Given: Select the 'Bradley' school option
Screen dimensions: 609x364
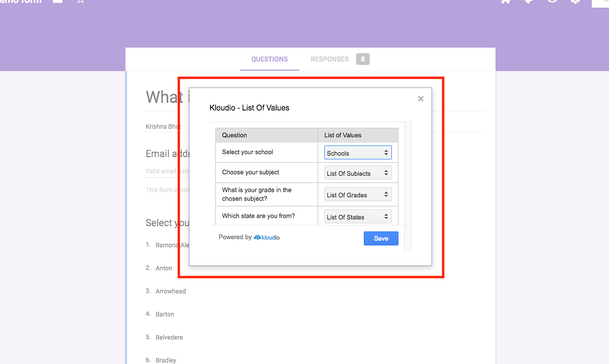Looking at the screenshot, I should [166, 360].
